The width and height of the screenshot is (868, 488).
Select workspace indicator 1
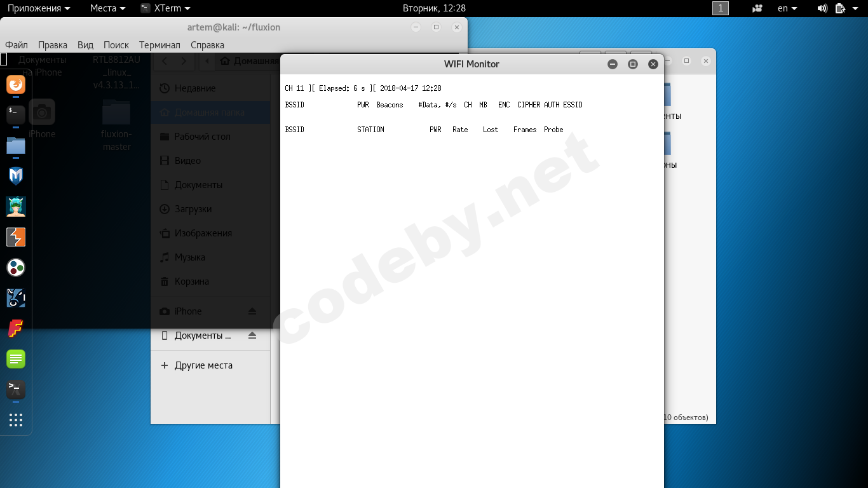point(721,8)
